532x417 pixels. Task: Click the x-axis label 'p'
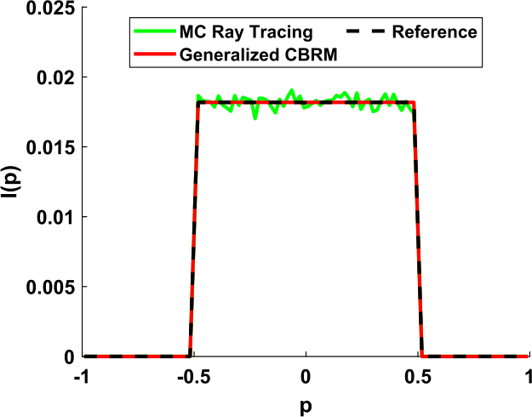point(306,405)
